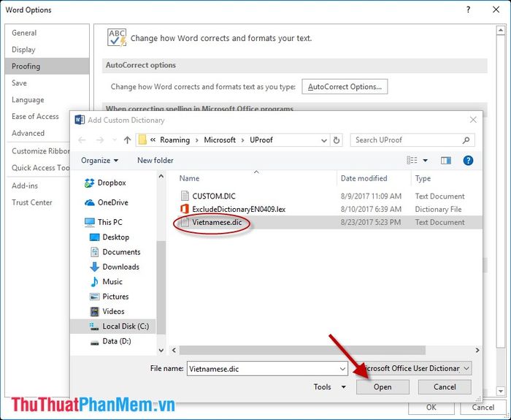Screen dimensions: 511x420
Task: Click OK in Word Options
Action: [431, 408]
